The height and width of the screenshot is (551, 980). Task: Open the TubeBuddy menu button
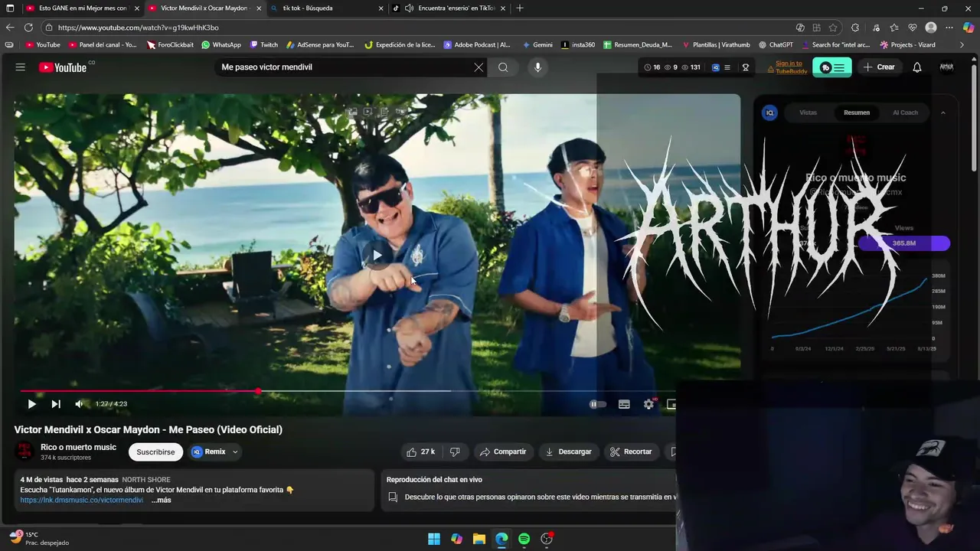(x=832, y=67)
